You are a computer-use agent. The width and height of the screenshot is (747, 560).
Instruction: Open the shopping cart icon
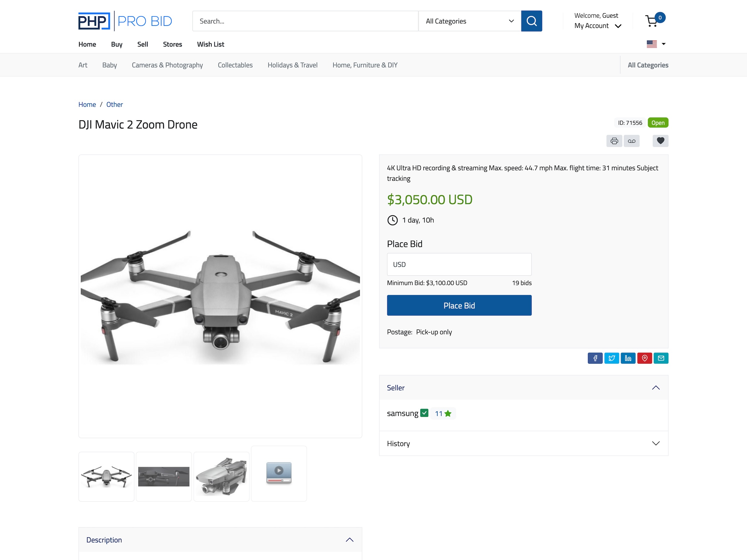(x=652, y=21)
